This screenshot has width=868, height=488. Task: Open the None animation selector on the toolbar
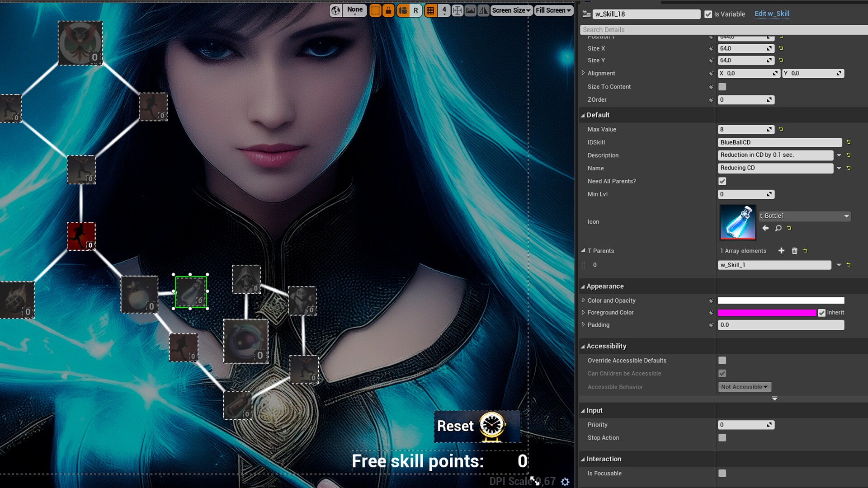click(354, 9)
